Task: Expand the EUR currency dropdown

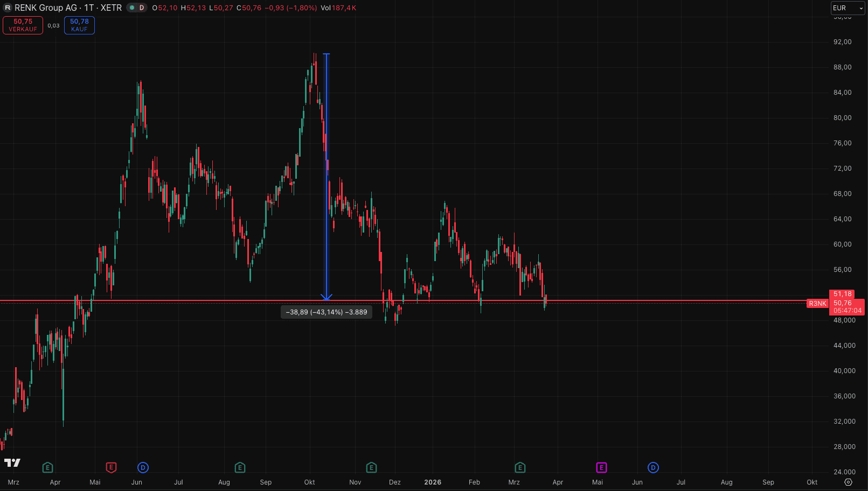Action: pyautogui.click(x=848, y=8)
